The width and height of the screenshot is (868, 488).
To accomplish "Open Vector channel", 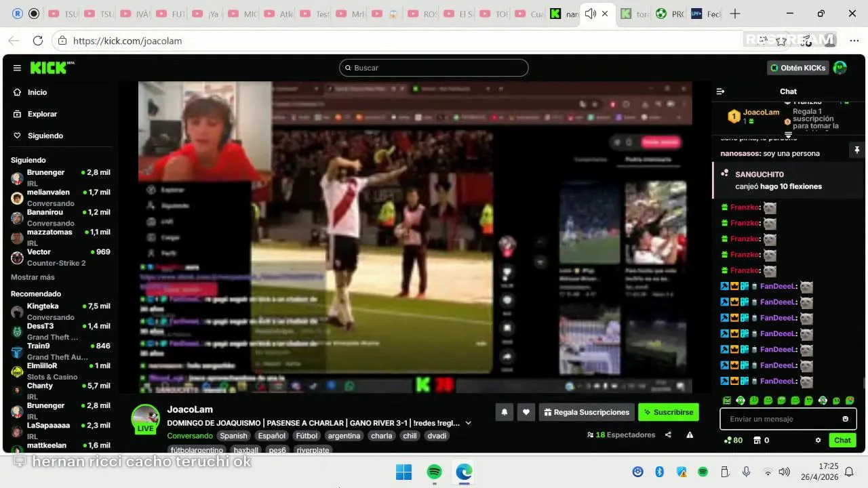I will click(x=61, y=257).
